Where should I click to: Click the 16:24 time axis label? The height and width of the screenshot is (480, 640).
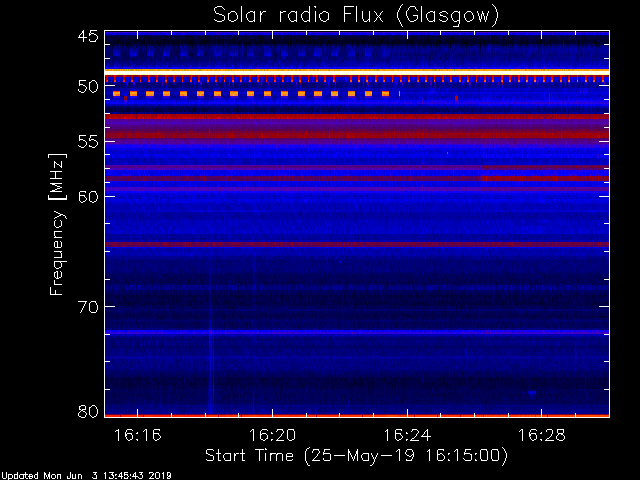407,436
